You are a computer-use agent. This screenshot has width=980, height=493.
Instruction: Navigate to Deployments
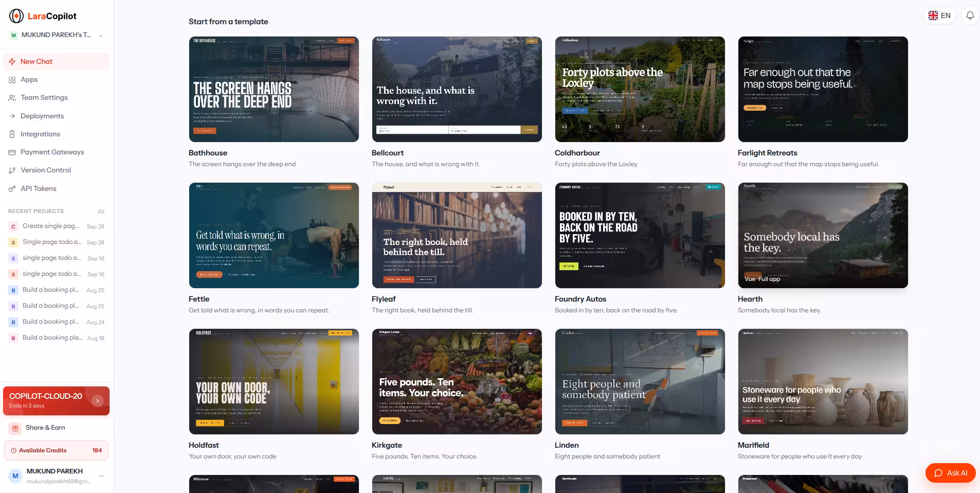coord(56,116)
